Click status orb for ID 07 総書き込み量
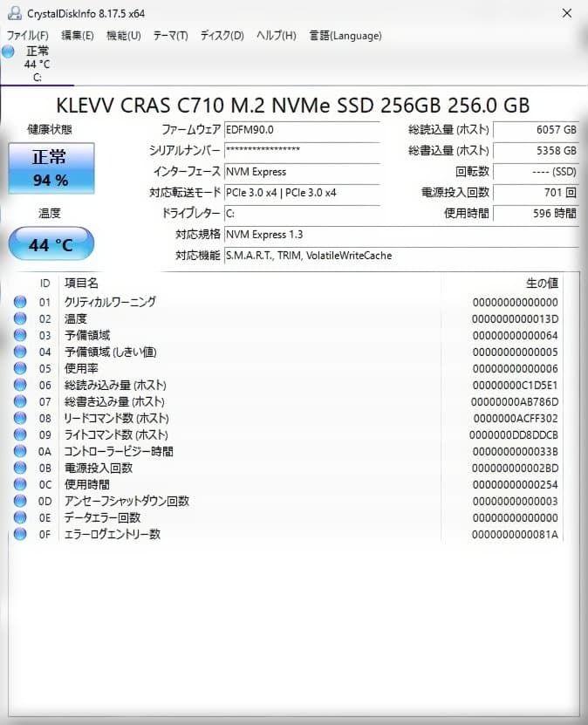The image size is (588, 725). [20, 401]
